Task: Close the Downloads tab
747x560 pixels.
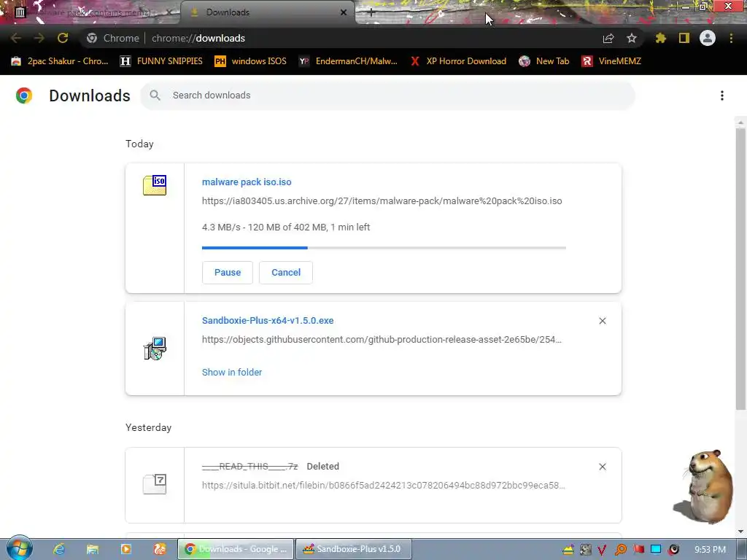Action: tap(344, 13)
